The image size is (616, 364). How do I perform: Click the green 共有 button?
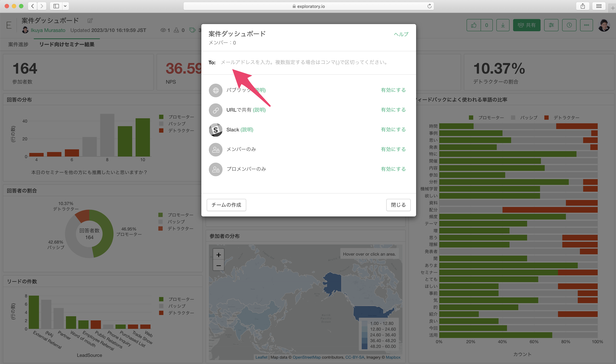pos(527,25)
